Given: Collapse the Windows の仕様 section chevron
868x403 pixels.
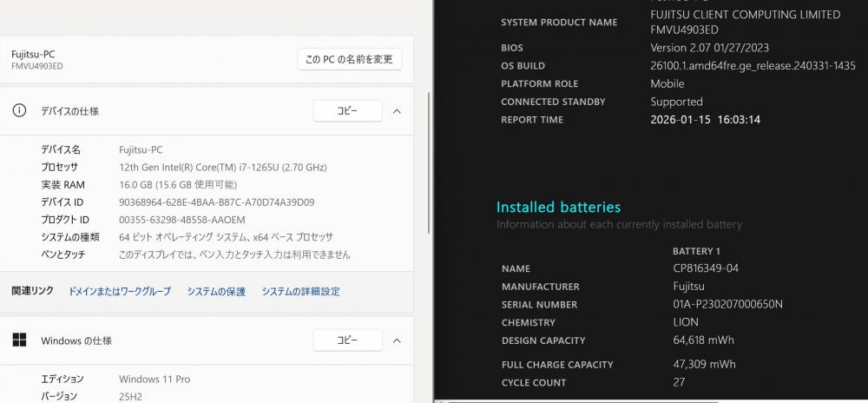Looking at the screenshot, I should point(397,340).
